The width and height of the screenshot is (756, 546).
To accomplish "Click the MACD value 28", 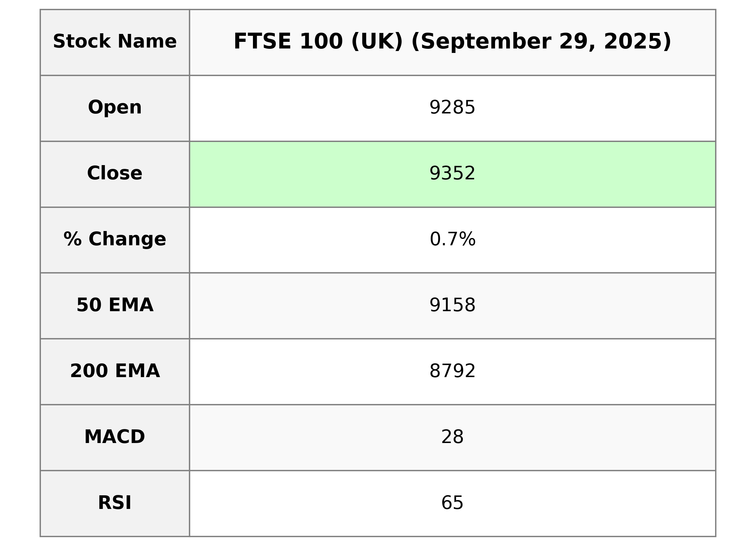I will pyautogui.click(x=452, y=437).
